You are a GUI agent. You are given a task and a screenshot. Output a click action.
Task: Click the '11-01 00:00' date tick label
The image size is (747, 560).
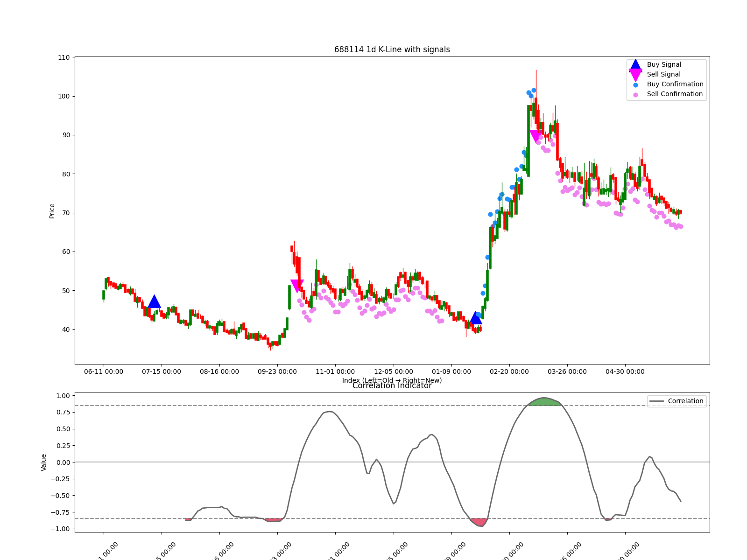click(x=335, y=372)
